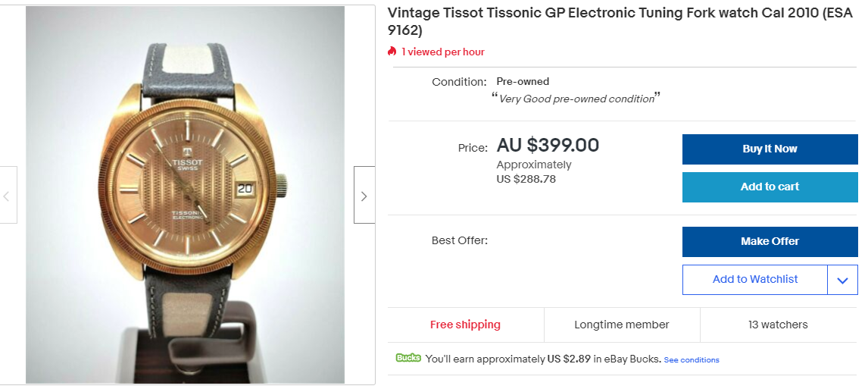Click the Longtime member label
The height and width of the screenshot is (389, 868).
tap(621, 325)
